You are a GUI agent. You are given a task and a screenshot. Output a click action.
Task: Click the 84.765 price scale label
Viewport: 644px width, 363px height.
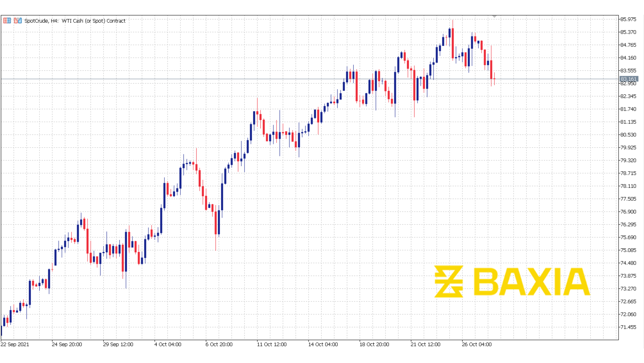coord(628,45)
